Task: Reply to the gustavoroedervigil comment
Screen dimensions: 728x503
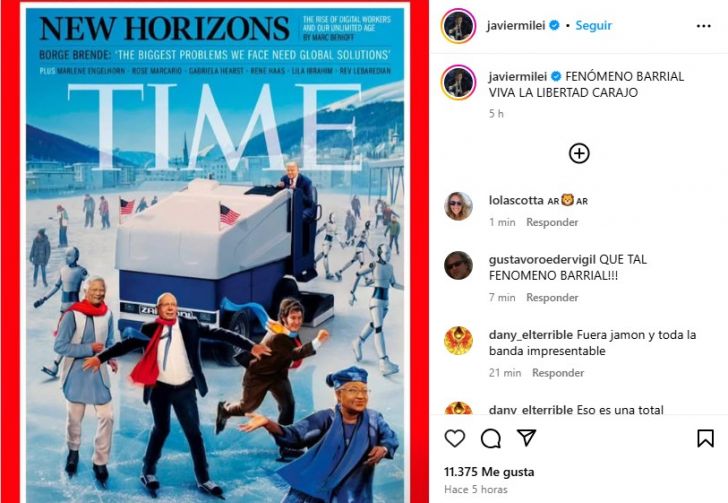Action: pyautogui.click(x=552, y=298)
